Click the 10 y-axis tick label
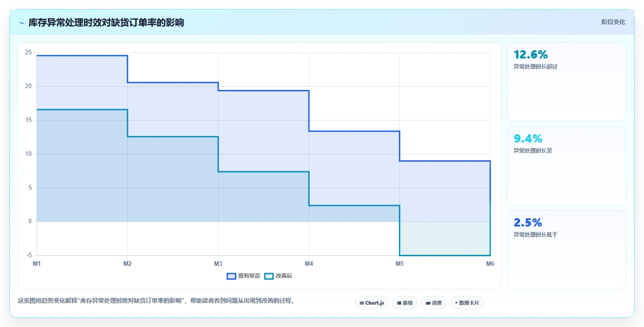The width and height of the screenshot is (644, 327). click(x=28, y=154)
